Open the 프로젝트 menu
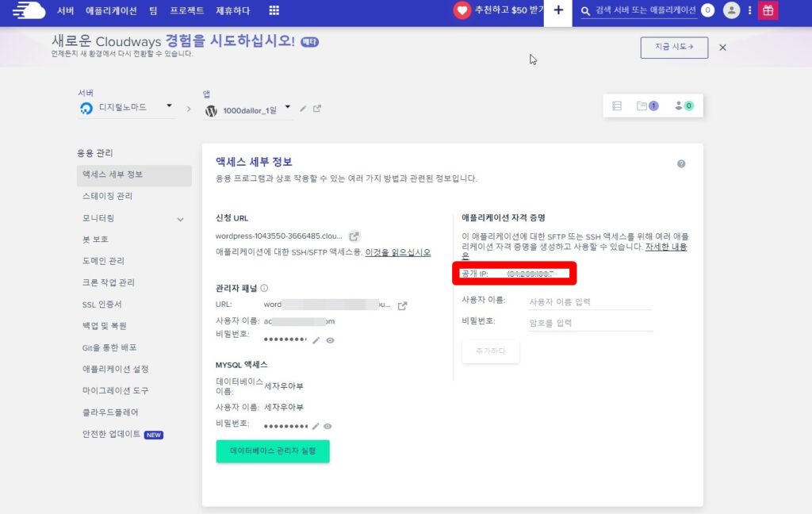Image resolution: width=812 pixels, height=514 pixels. pos(187,10)
